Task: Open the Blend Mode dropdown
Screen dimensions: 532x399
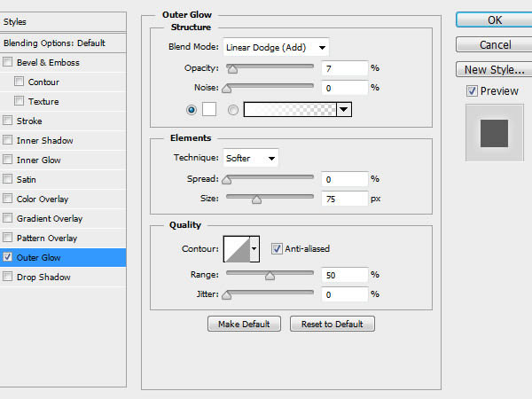Action: click(x=276, y=47)
